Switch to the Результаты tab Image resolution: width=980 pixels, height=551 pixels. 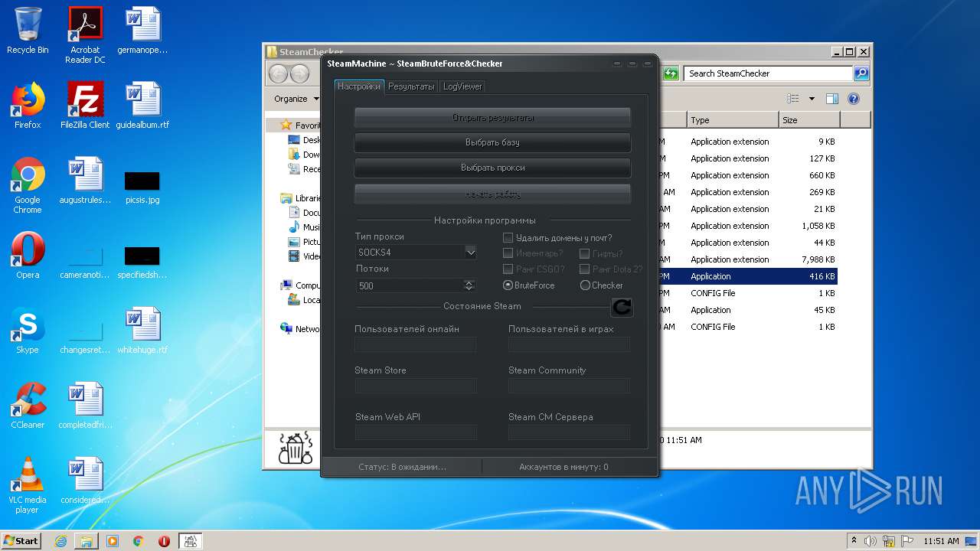411,86
